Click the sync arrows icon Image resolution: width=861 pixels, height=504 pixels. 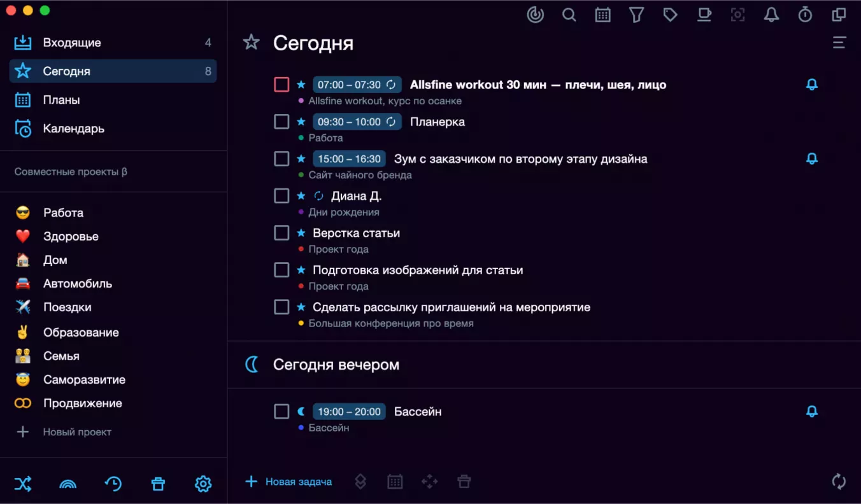point(839,482)
